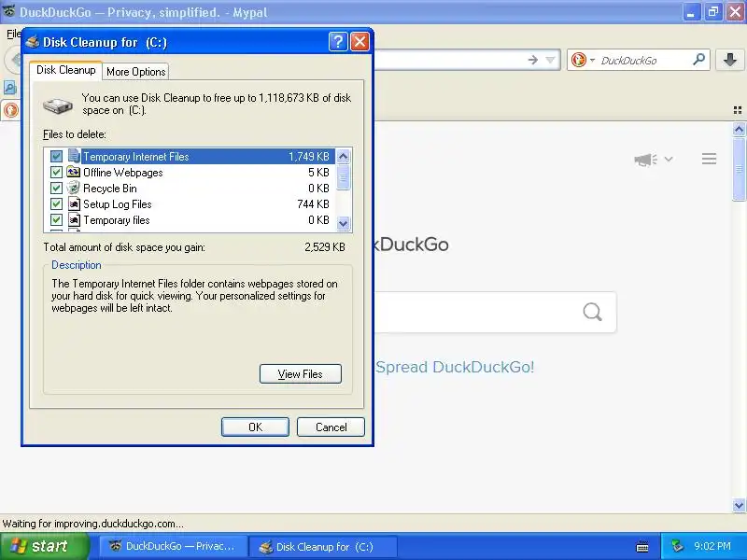
Task: Click the View Files button
Action: coord(301,374)
